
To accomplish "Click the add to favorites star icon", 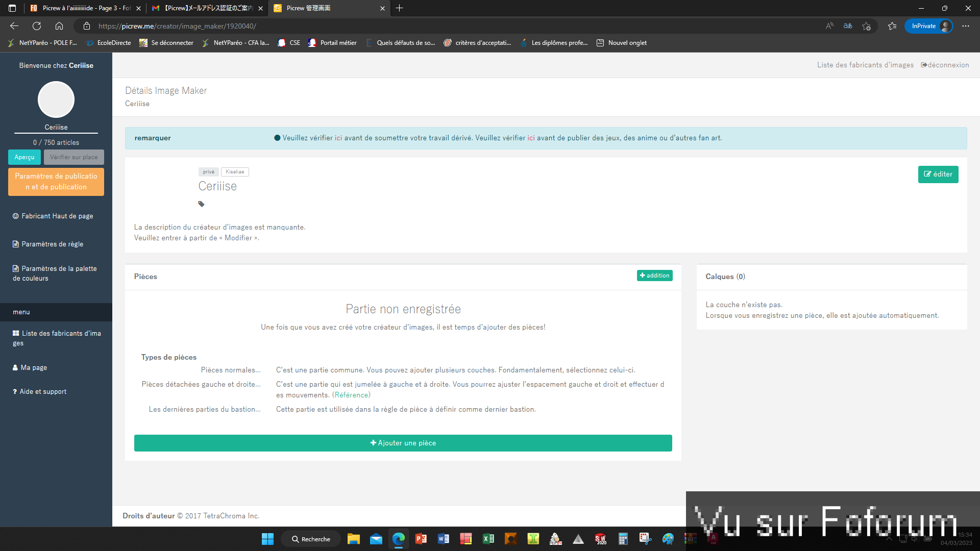I will [x=866, y=26].
